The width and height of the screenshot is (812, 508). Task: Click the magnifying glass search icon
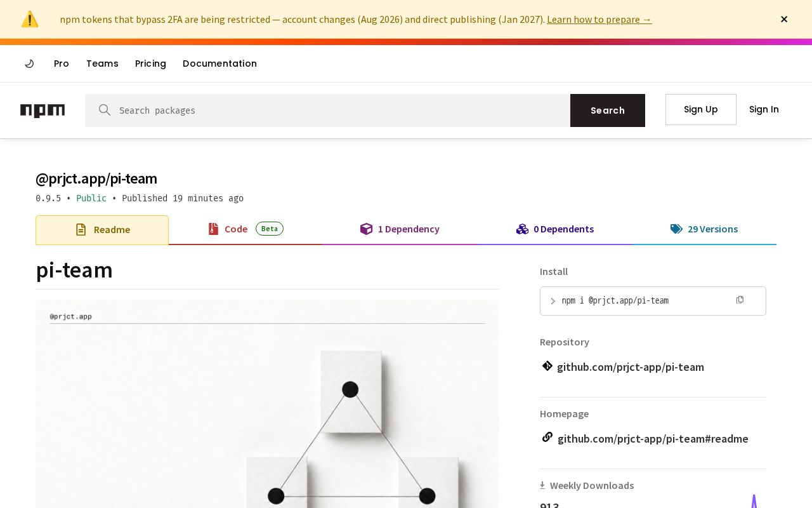[105, 110]
